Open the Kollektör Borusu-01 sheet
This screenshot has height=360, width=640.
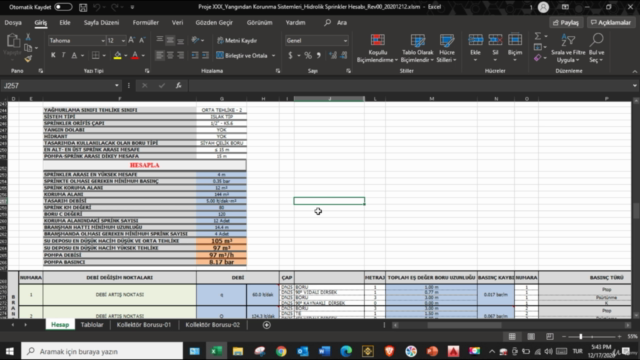pyautogui.click(x=144, y=325)
